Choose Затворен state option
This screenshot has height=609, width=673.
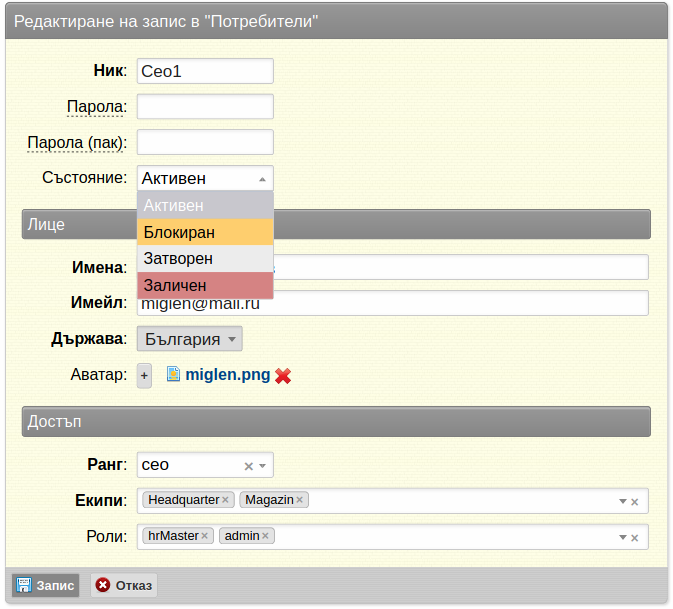tap(205, 259)
